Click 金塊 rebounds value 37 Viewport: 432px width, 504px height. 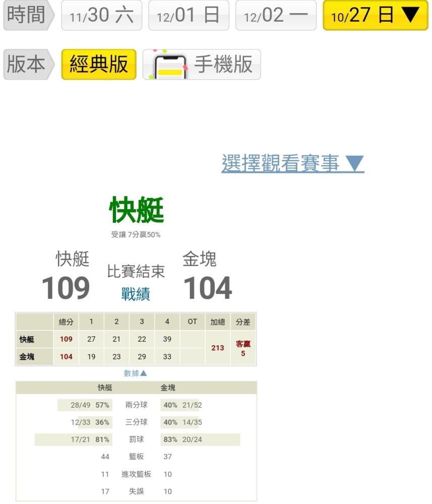pos(167,457)
